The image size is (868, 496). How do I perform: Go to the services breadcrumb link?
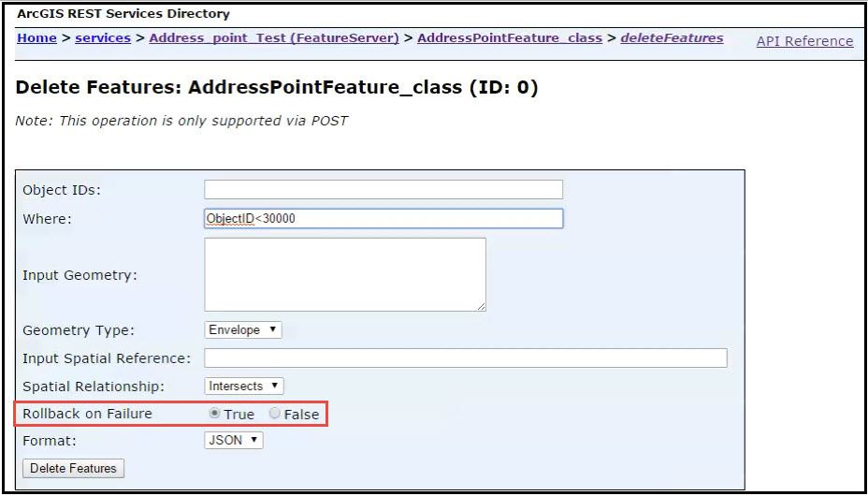point(103,38)
